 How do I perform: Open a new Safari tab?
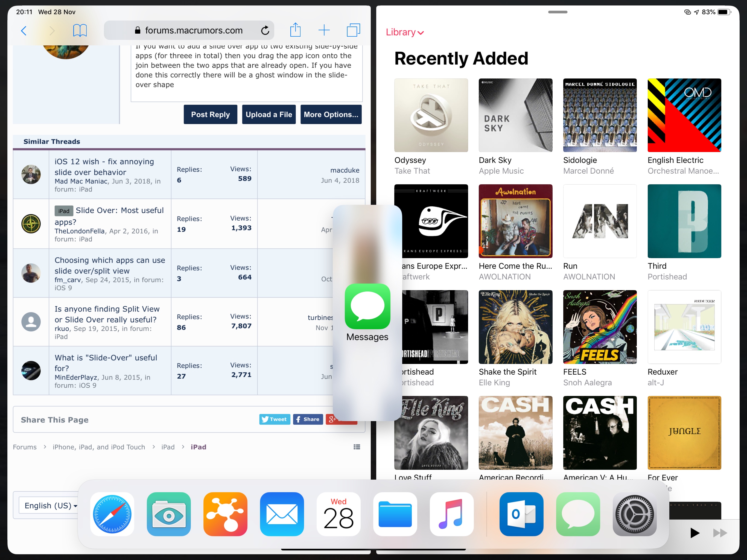tap(324, 30)
